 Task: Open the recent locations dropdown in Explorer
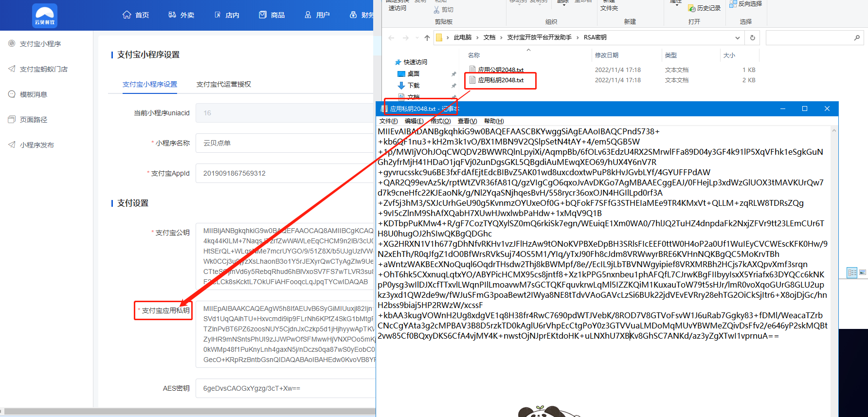point(417,37)
